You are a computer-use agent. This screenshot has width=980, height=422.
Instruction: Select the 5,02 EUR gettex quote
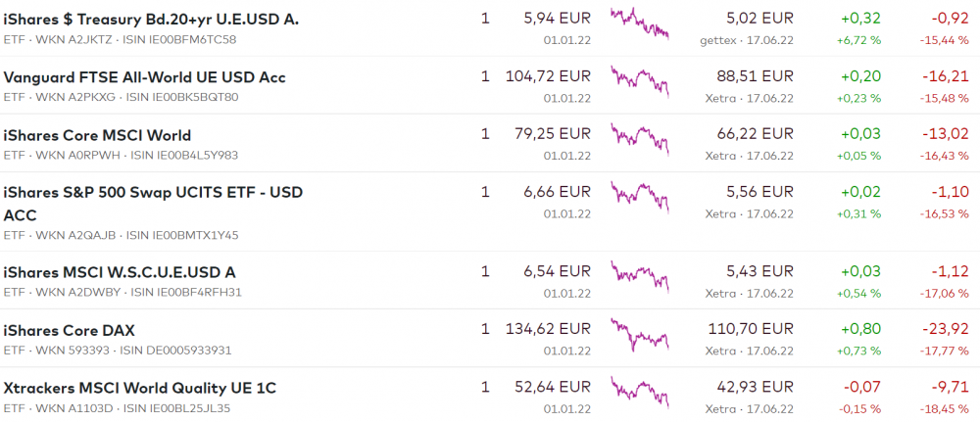click(x=759, y=19)
